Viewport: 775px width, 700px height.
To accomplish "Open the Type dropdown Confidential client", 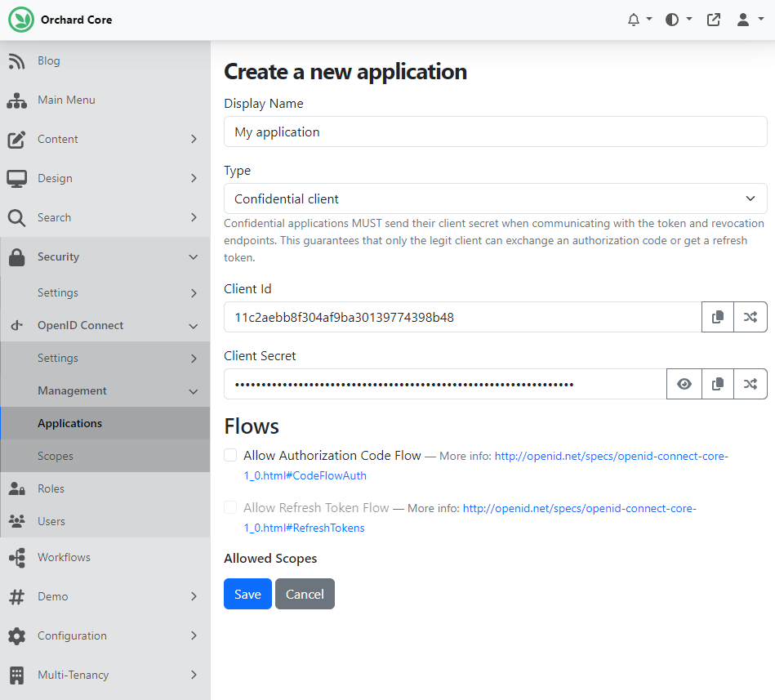I will coord(495,198).
